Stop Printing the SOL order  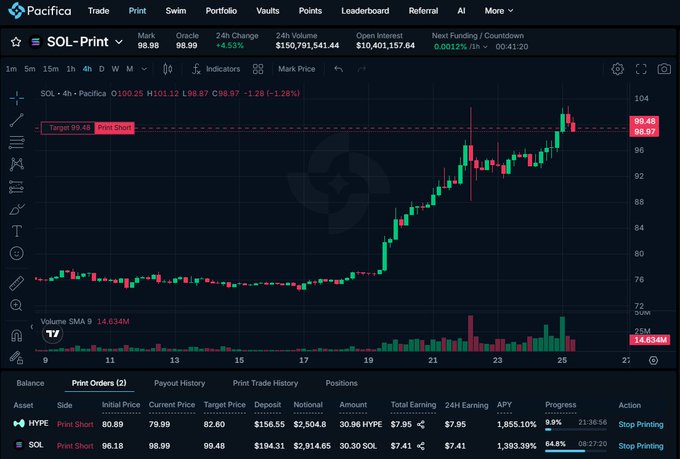click(x=641, y=446)
